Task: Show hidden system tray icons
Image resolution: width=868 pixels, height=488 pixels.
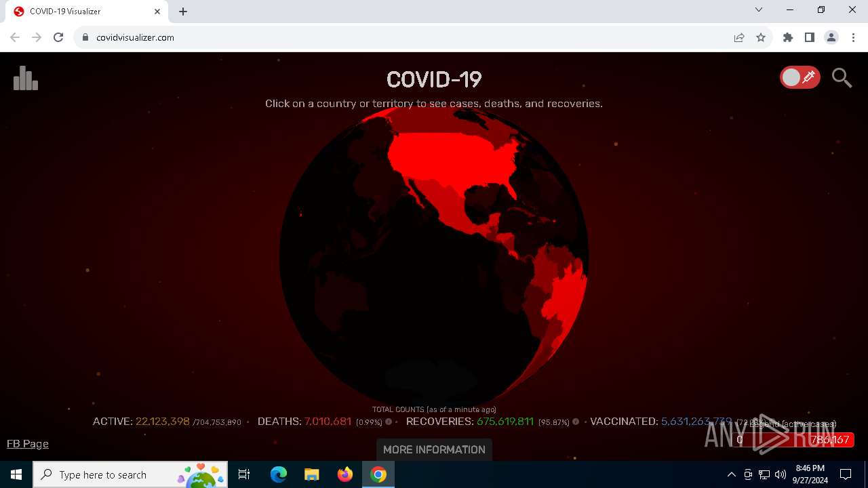Action: pos(731,474)
